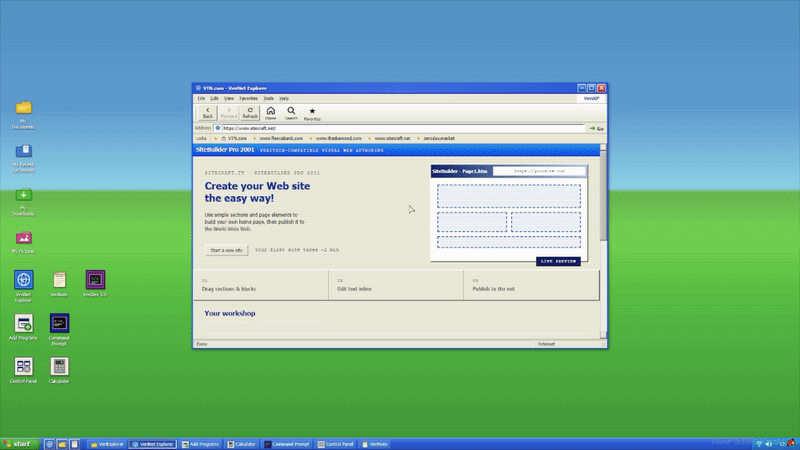Viewport: 800px width, 450px height.
Task: Open My Downloads desktop icon
Action: 23,202
